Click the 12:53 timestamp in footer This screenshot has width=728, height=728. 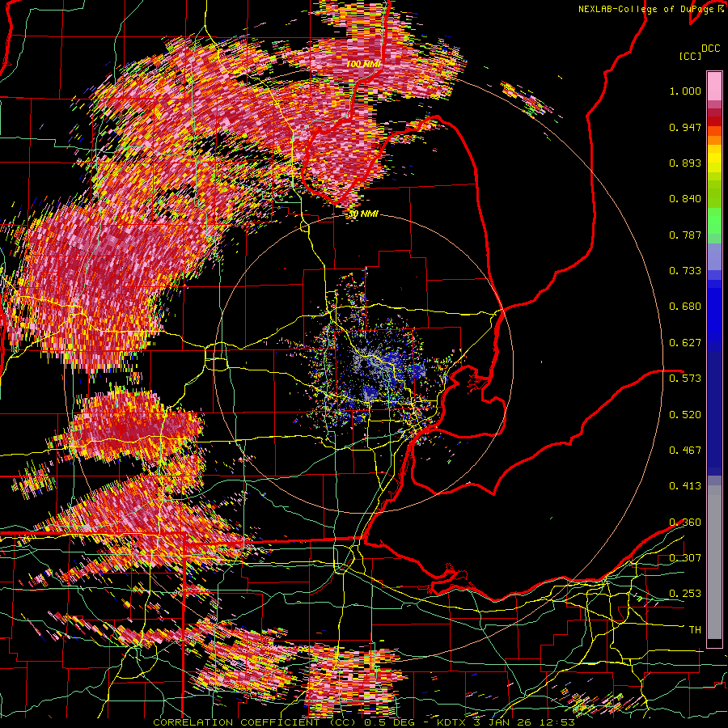559,722
